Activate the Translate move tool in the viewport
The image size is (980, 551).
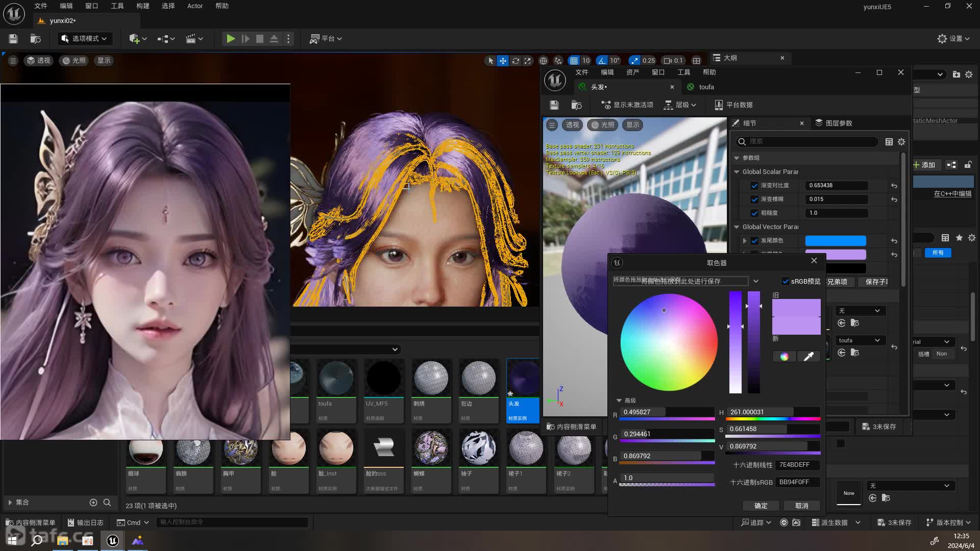pyautogui.click(x=503, y=61)
